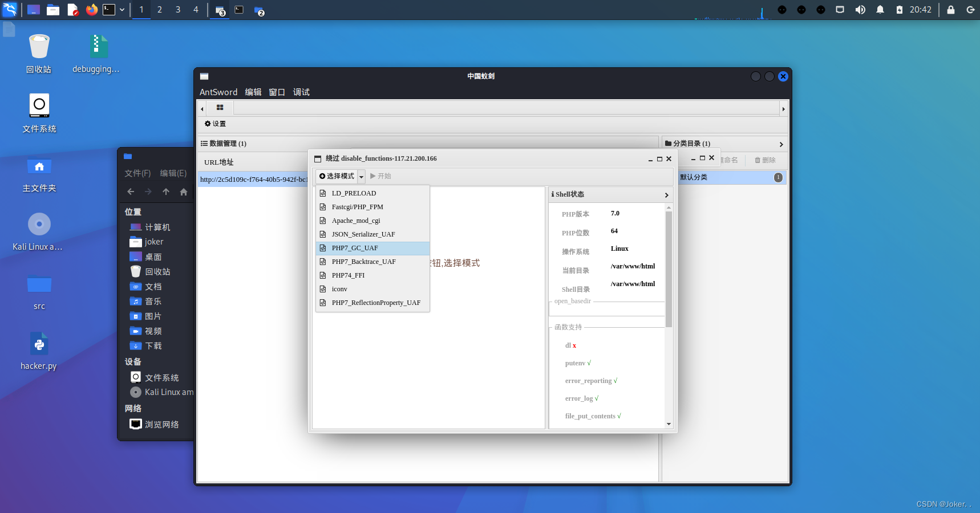Click the notification bell icon

[880, 10]
